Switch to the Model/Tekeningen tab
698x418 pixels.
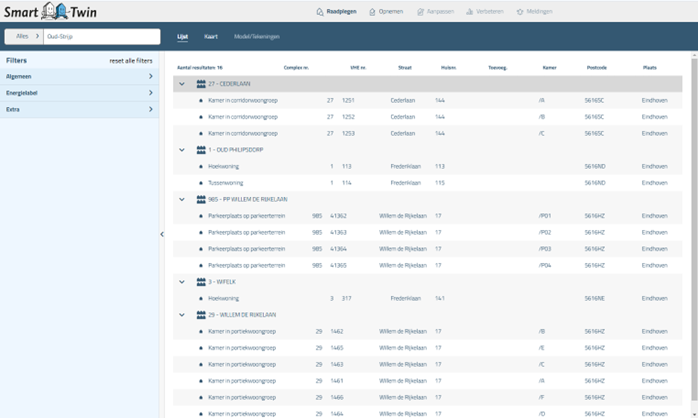256,36
